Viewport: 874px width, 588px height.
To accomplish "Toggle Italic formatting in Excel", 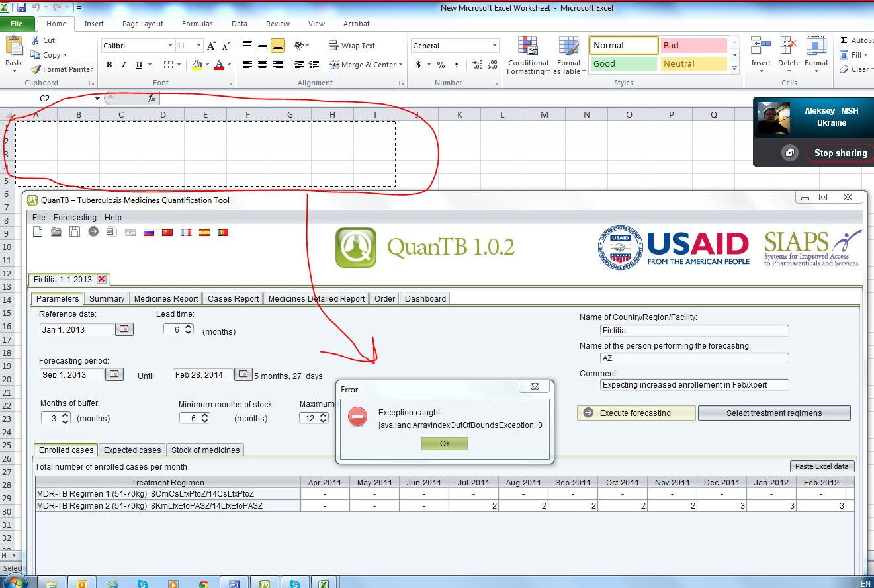I will (124, 65).
